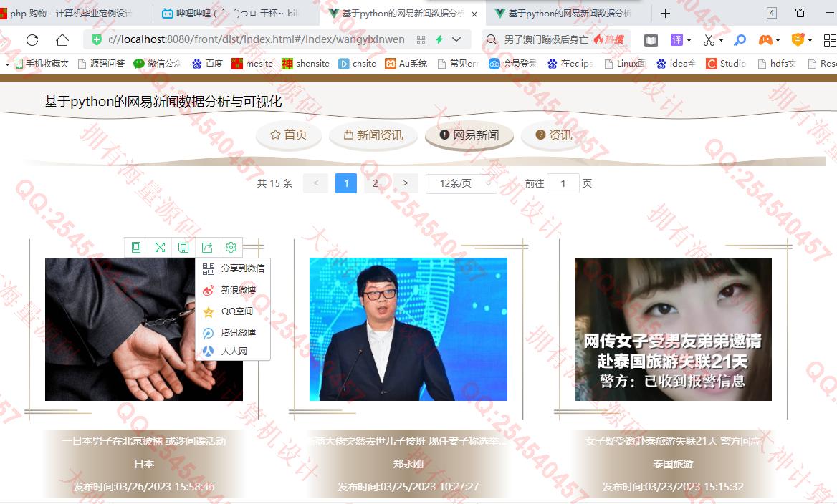The height and width of the screenshot is (504, 837).
Task: Open the Studio bookmark
Action: [x=725, y=64]
